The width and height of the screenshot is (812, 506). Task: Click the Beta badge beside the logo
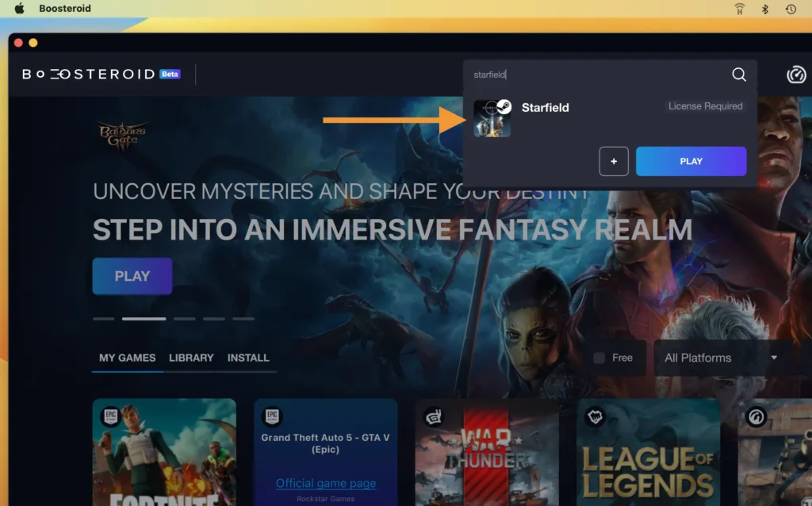[170, 74]
